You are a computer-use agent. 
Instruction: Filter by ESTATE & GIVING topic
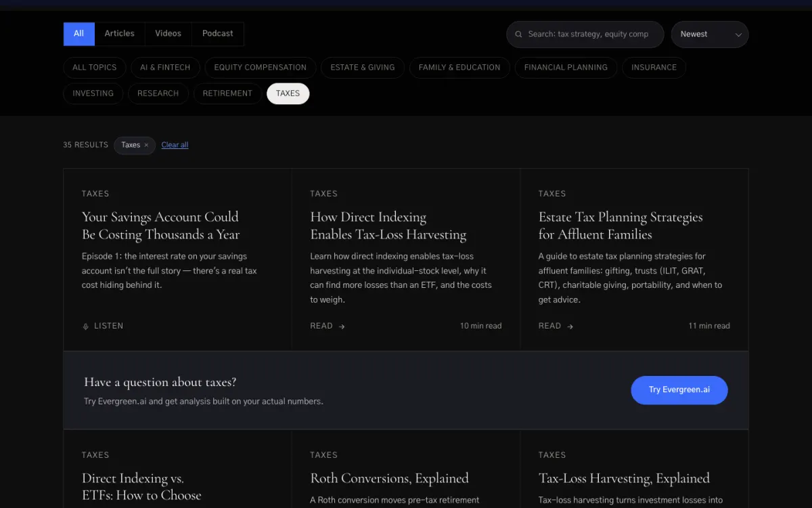[363, 68]
